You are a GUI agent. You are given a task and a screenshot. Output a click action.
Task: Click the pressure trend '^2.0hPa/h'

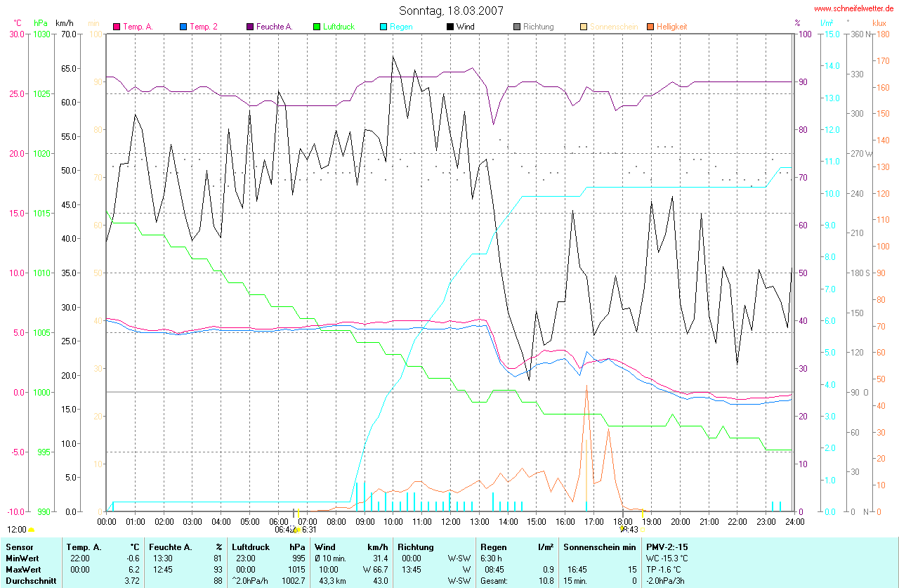(251, 581)
